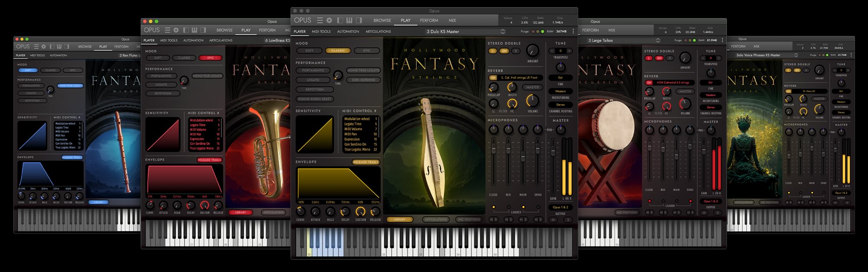The height and width of the screenshot is (272, 868).
Task: Disable Epic mood in Brass window
Action: [x=210, y=58]
